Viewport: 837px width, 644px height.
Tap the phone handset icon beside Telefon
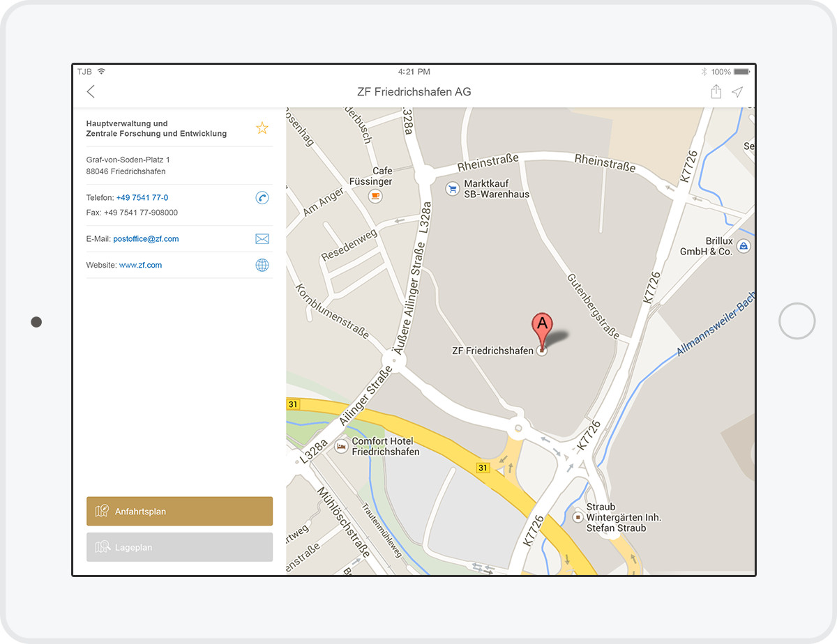point(262,198)
